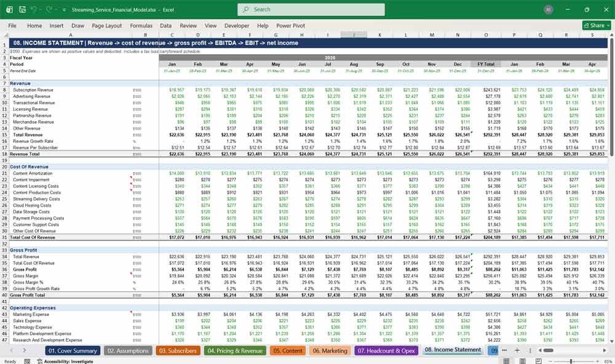The width and height of the screenshot is (615, 364).
Task: Click the partially visible 09 sheet tab
Action: (493, 350)
